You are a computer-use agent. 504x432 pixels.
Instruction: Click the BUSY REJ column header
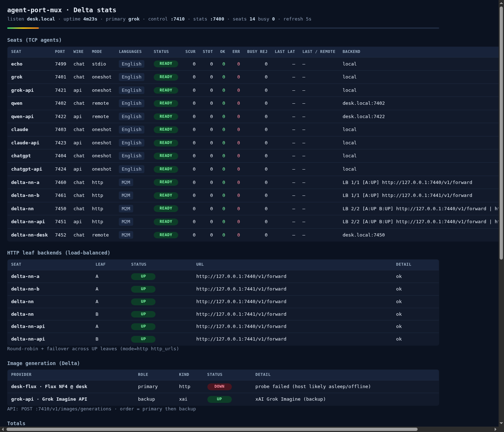(x=257, y=51)
